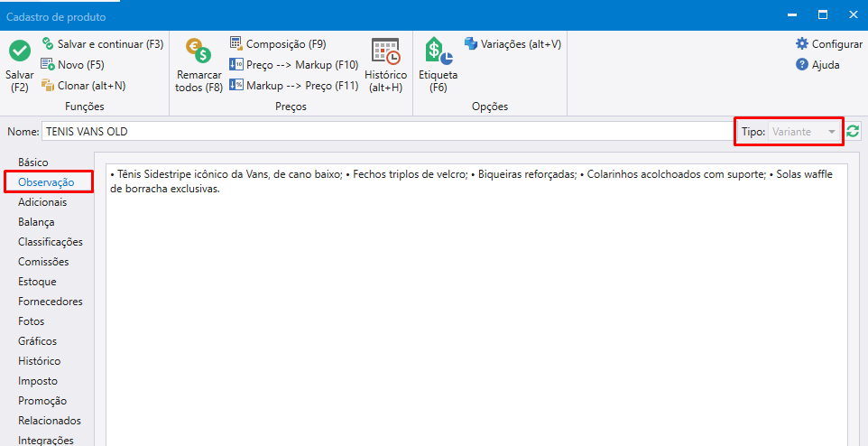Click the Salvar e continuar icon
Screen dimensions: 868x446
48,43
